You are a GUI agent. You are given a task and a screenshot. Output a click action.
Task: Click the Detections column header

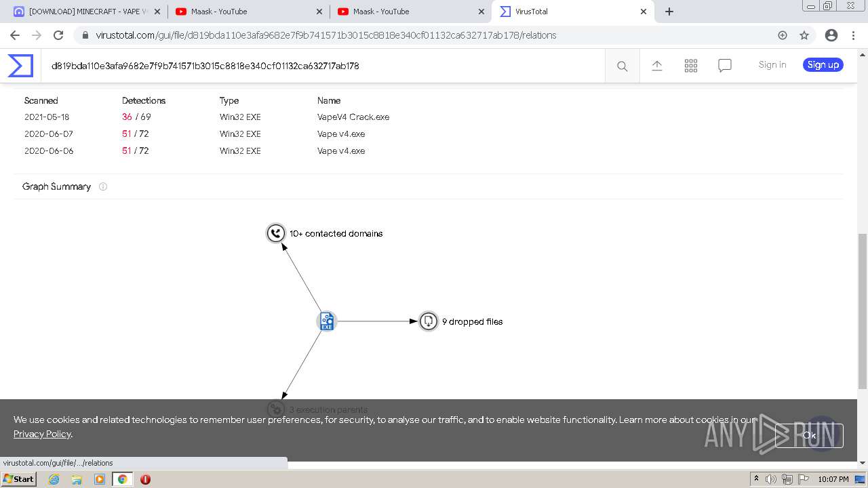pos(144,100)
